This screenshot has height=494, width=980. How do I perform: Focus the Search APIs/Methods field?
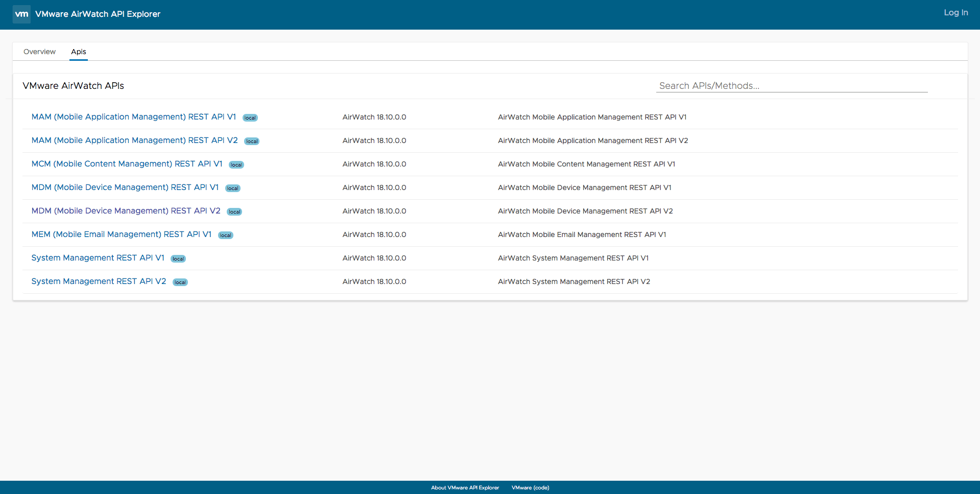792,86
